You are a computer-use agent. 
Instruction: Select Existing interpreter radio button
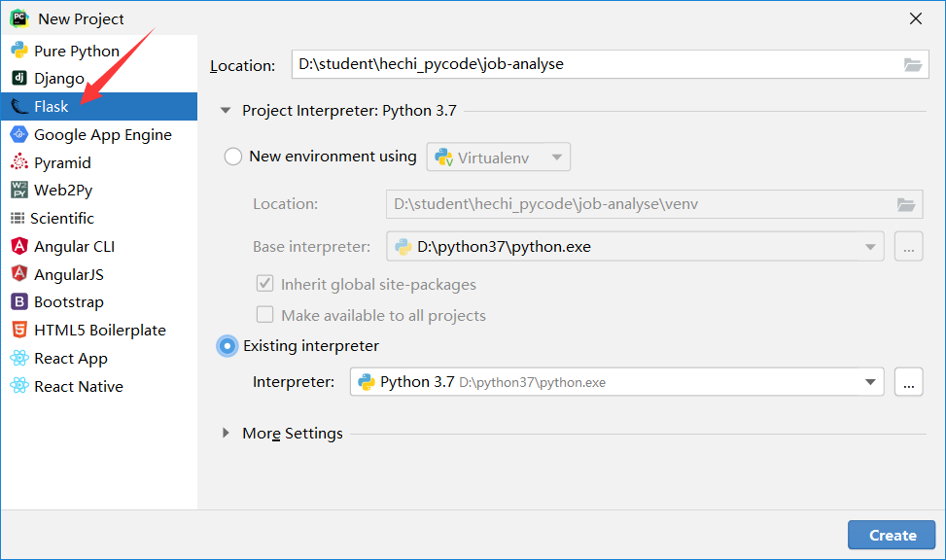(x=228, y=346)
